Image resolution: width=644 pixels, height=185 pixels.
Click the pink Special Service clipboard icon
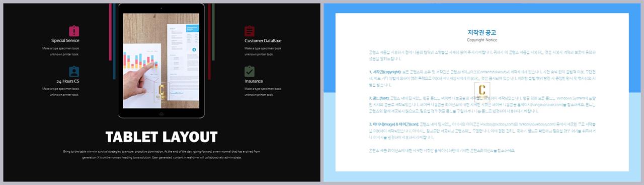tap(74, 31)
